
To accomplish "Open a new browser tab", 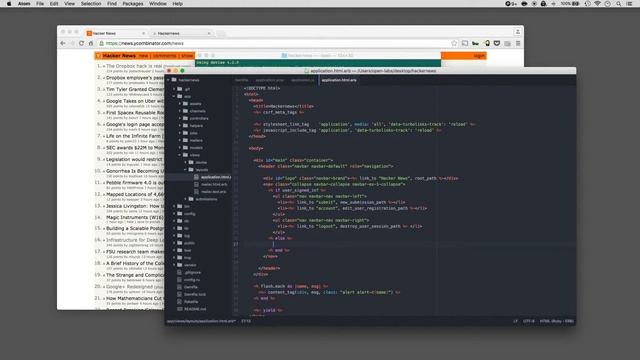I will 221,33.
